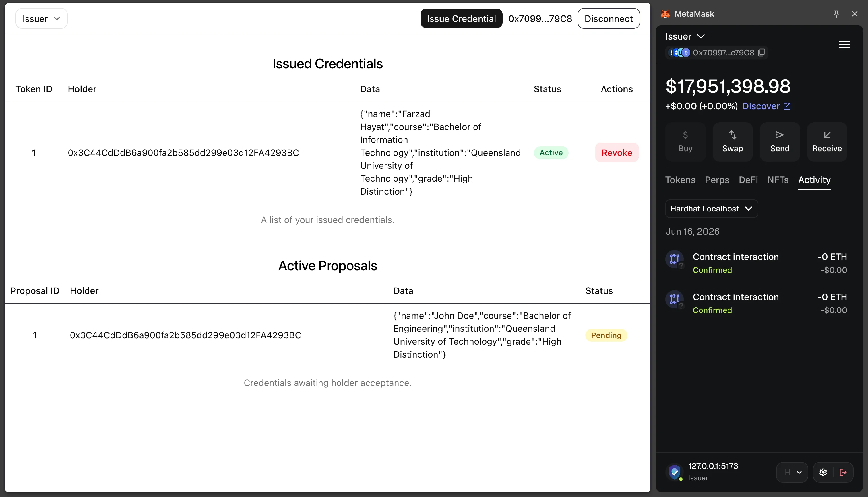This screenshot has height=497, width=868.
Task: Click the Discover external link icon
Action: click(787, 106)
